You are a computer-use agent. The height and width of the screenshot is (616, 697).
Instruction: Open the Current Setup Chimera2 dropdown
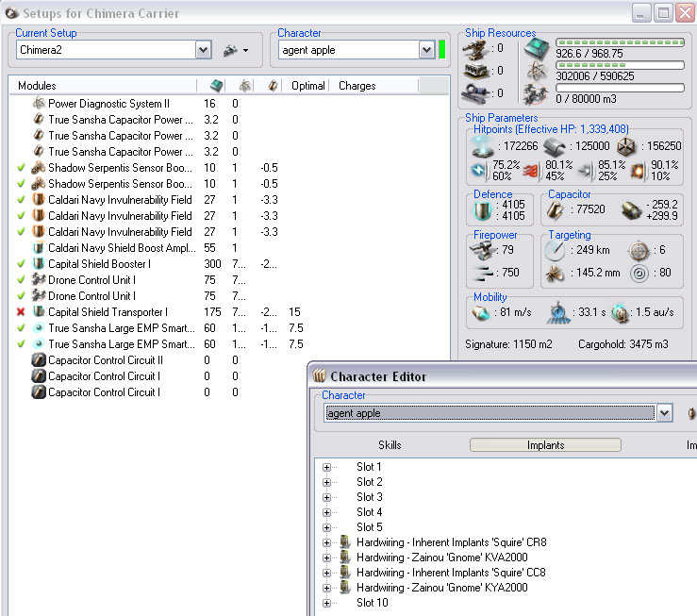click(203, 50)
